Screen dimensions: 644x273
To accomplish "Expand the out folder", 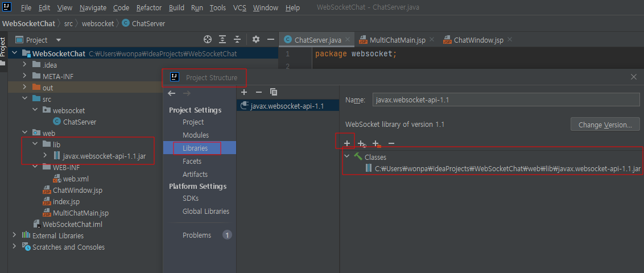I will pyautogui.click(x=24, y=88).
